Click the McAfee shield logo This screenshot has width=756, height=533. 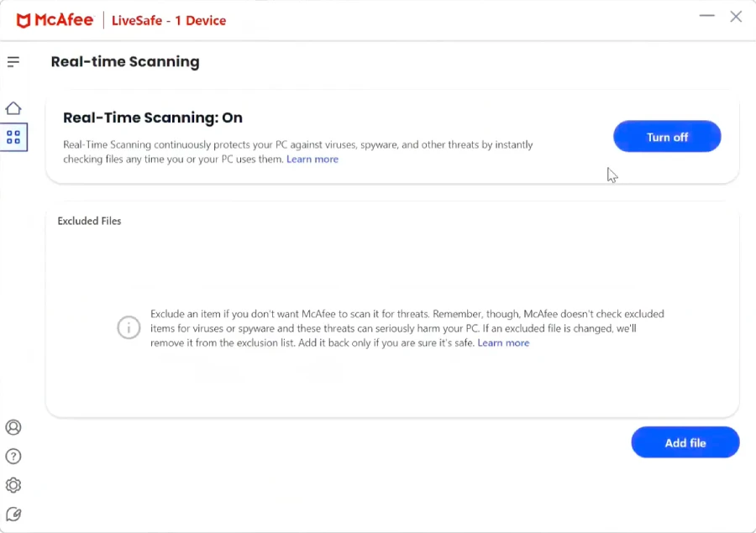24,20
